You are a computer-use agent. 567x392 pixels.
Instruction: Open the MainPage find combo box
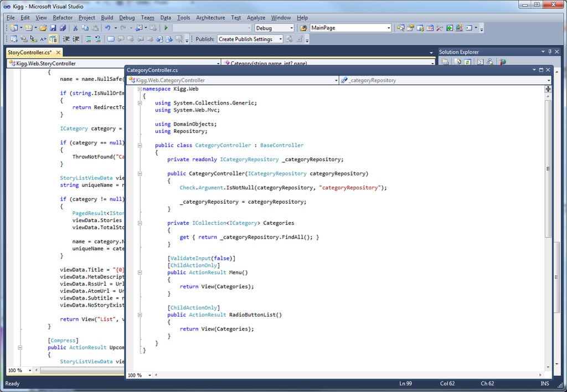pos(389,28)
